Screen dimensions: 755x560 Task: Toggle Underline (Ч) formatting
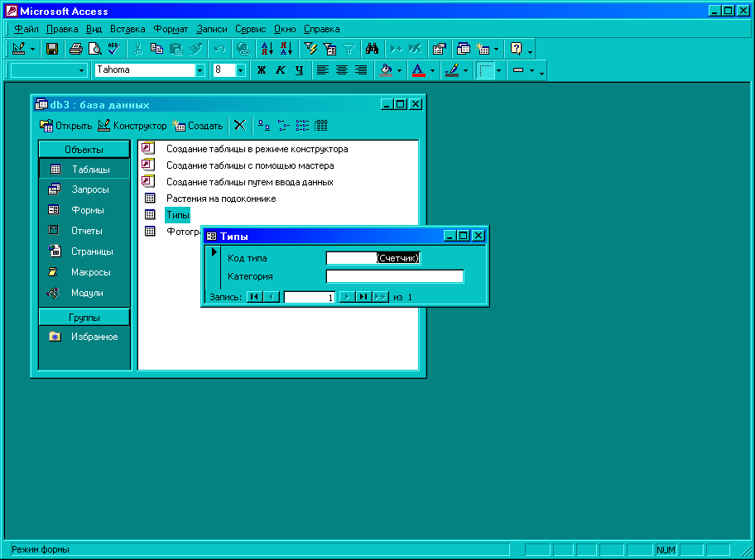tap(300, 70)
